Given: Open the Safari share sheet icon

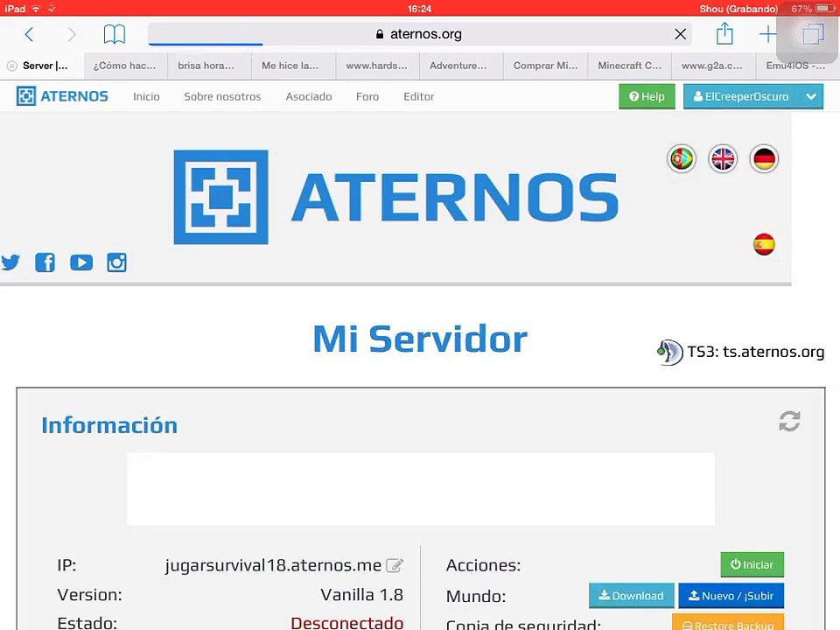Looking at the screenshot, I should [724, 33].
